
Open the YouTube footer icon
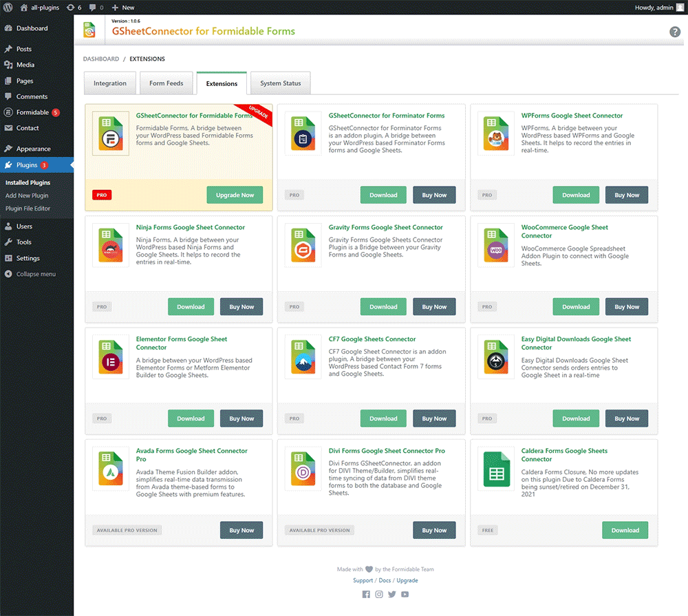[405, 594]
